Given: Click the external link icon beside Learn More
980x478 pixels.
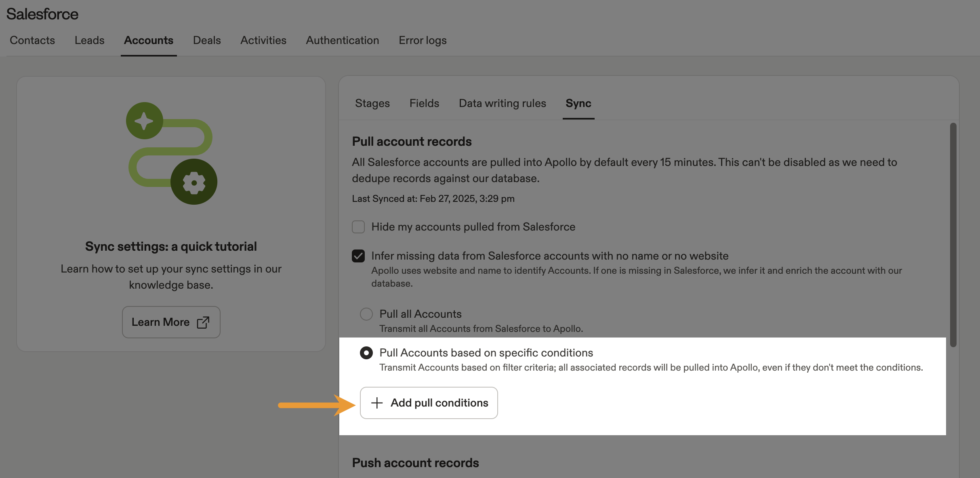Looking at the screenshot, I should 203,322.
